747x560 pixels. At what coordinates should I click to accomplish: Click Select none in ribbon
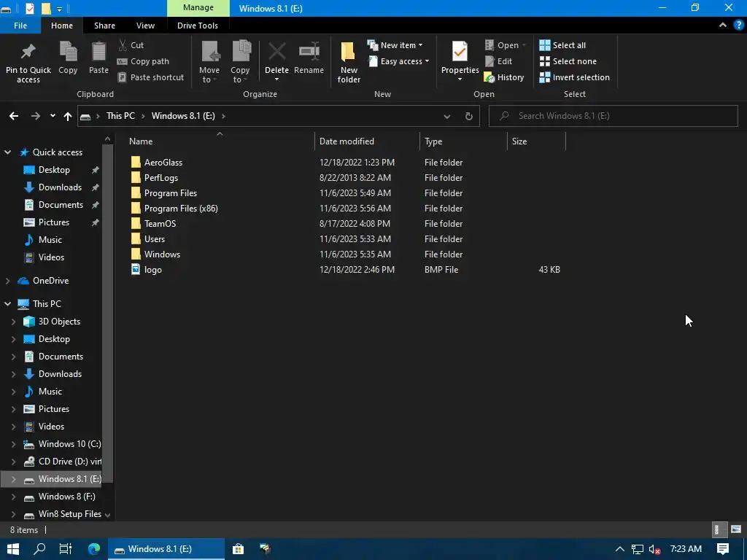pos(568,61)
